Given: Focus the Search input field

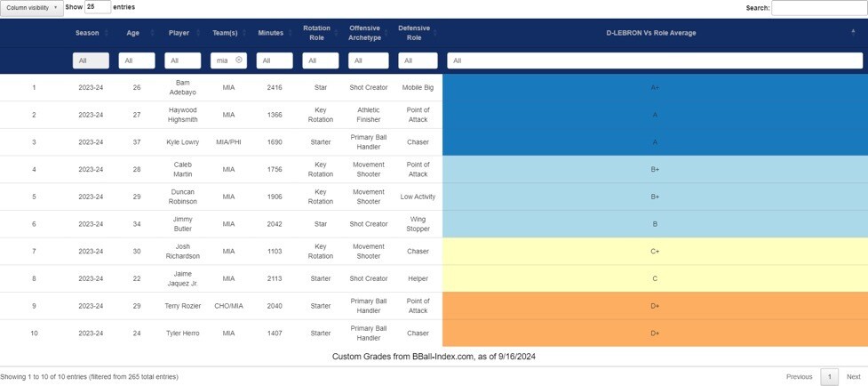Looking at the screenshot, I should click(x=817, y=8).
